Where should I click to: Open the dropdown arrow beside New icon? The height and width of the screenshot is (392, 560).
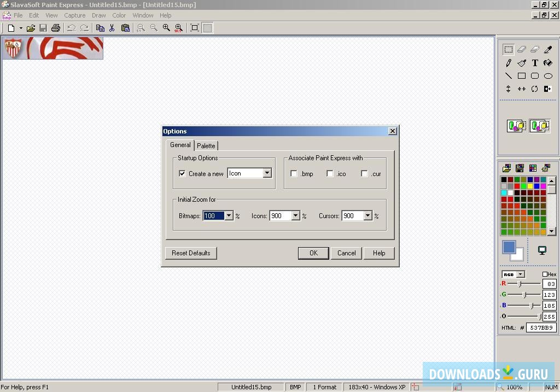(21, 28)
